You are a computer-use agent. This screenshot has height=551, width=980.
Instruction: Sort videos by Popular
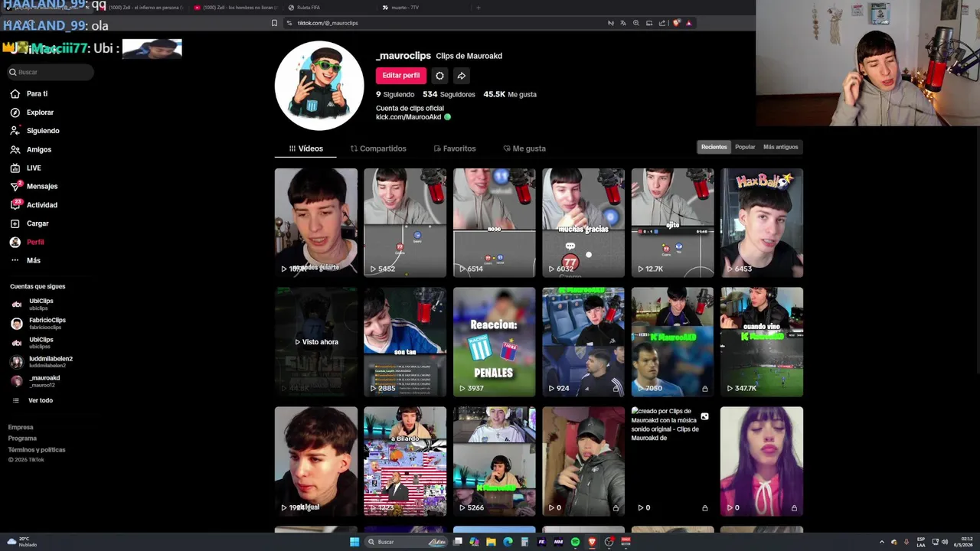(x=745, y=147)
